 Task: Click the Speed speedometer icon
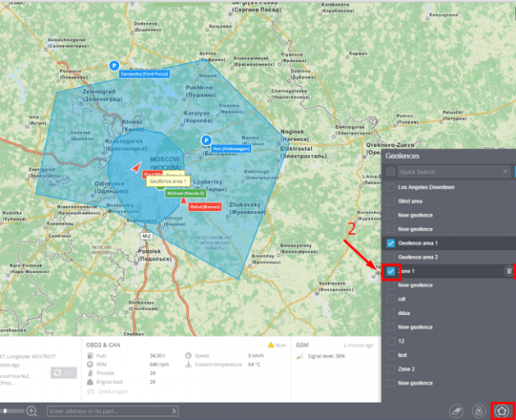[x=188, y=355]
